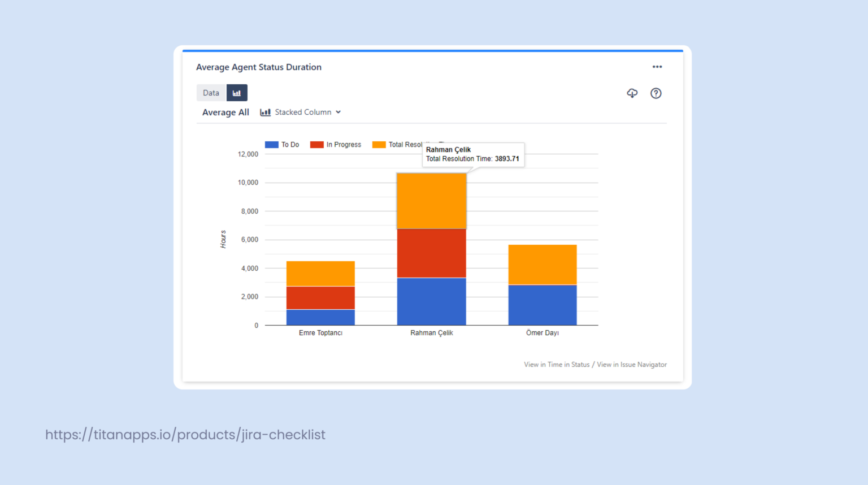Select the Average All view
The width and height of the screenshot is (868, 485).
tap(225, 112)
